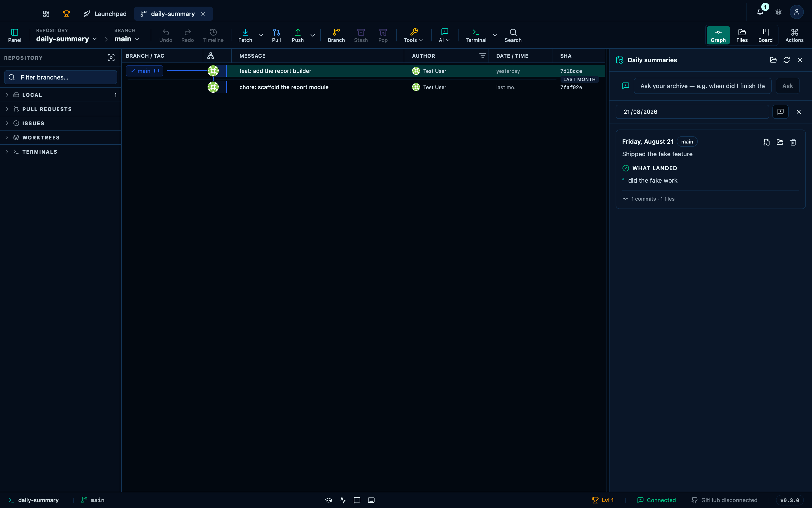Screen dimensions: 812x508
Task: Open the Terminal
Action: (x=476, y=35)
